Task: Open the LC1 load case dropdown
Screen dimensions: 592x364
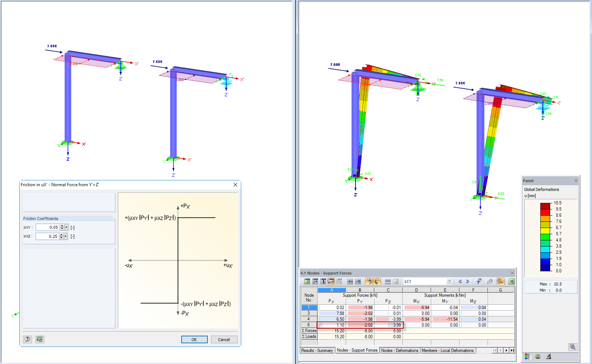Action: [x=449, y=281]
